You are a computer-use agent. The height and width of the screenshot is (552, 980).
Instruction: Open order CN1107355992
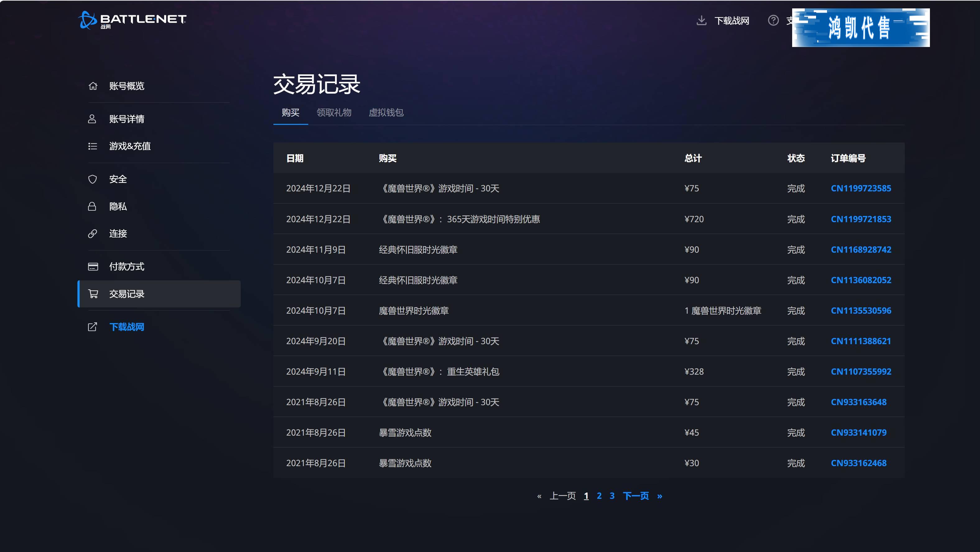click(x=861, y=371)
